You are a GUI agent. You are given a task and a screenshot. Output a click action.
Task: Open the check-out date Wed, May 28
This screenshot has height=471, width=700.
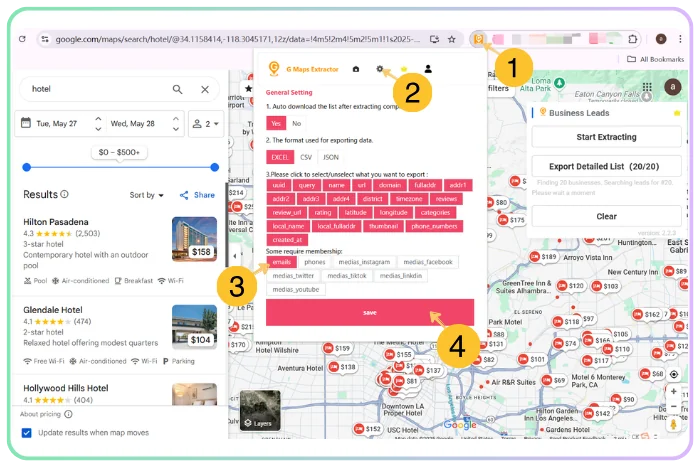[133, 124]
